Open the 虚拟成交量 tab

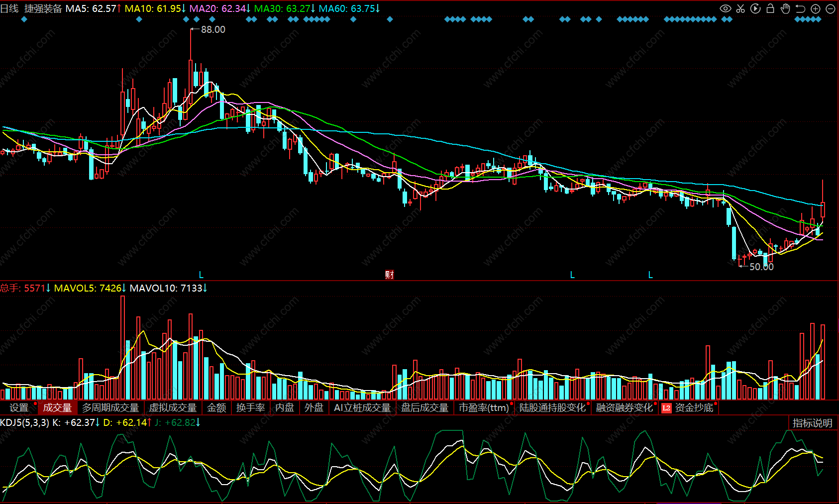(173, 408)
